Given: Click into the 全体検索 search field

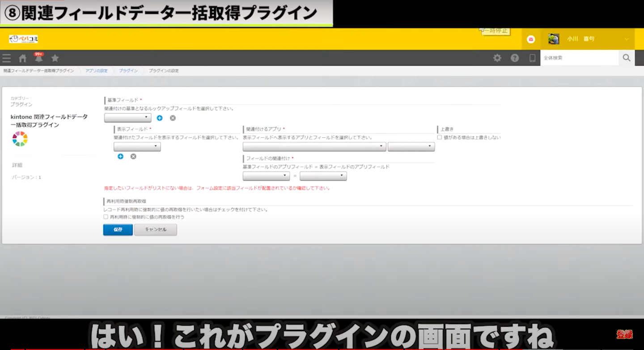Looking at the screenshot, I should point(579,58).
